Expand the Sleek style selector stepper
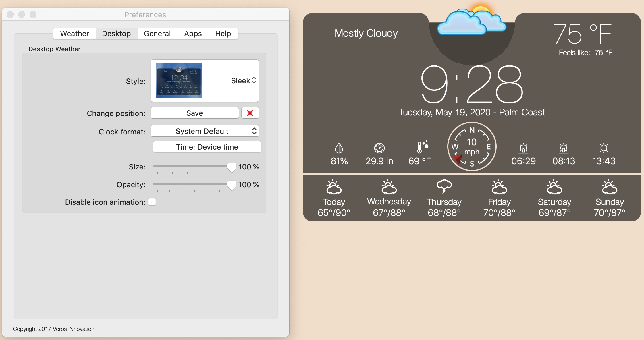This screenshot has width=644, height=340. pos(255,81)
